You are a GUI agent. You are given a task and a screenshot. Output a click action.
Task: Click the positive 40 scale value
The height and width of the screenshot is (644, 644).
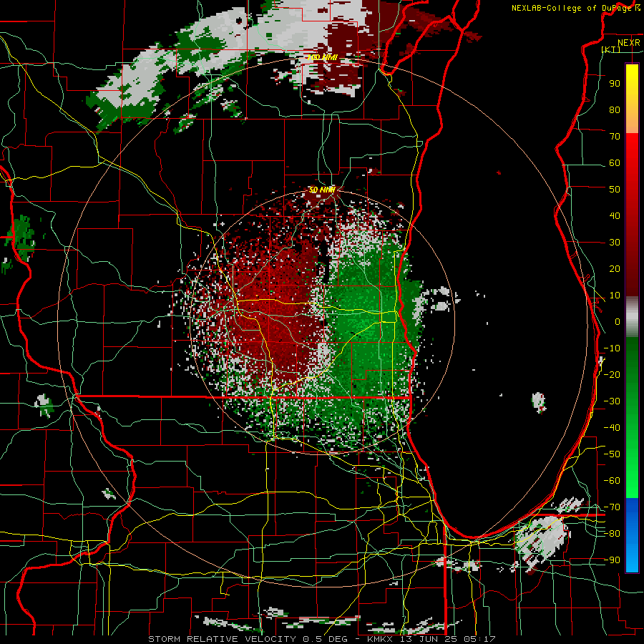coord(615,215)
